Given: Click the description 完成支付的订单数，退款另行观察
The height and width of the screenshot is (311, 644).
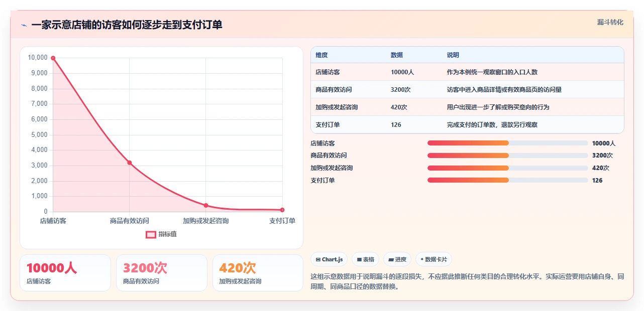Looking at the screenshot, I should 492,124.
